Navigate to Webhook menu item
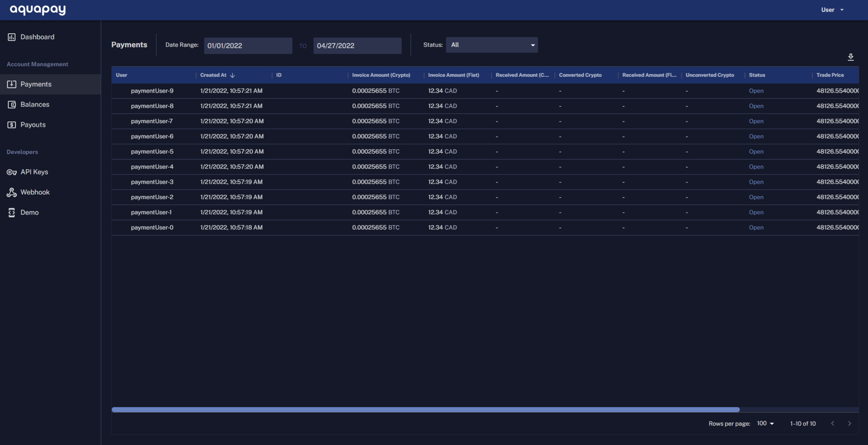This screenshot has height=445, width=868. (35, 192)
